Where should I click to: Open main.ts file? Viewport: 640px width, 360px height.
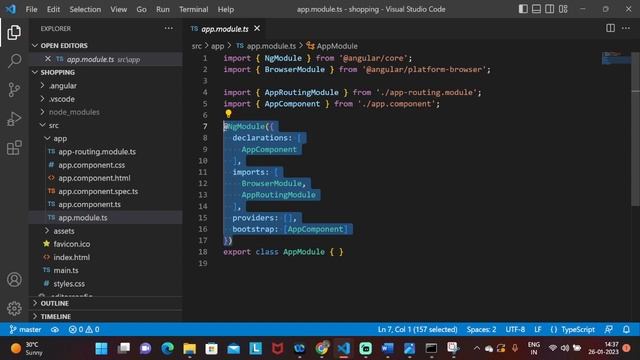[66, 270]
